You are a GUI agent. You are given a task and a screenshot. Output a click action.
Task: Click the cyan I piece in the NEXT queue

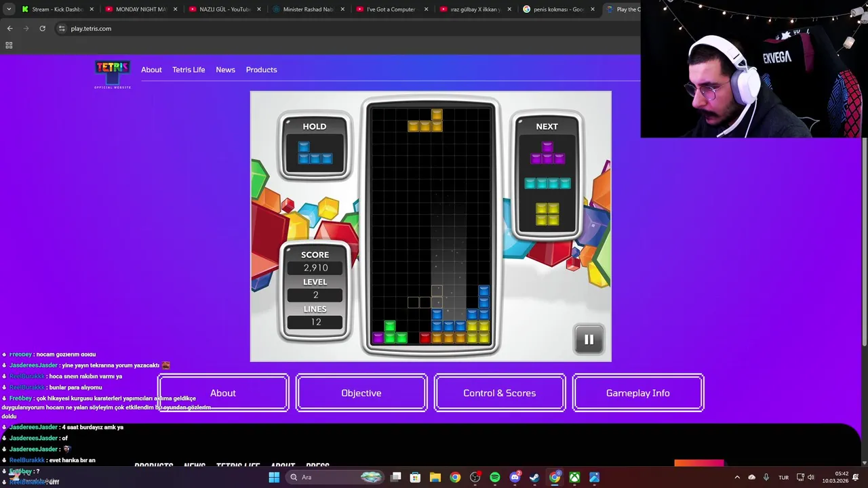tap(547, 184)
